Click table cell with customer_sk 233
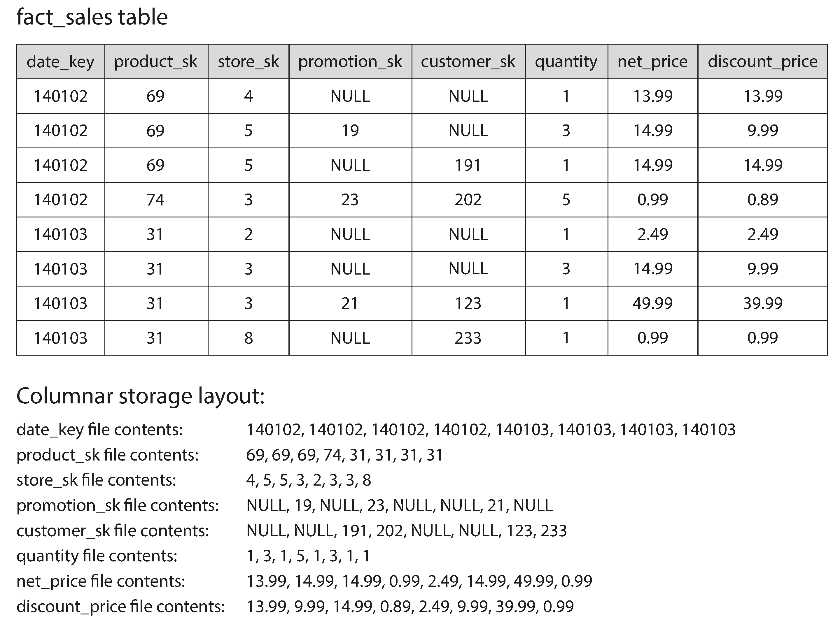 [468, 338]
